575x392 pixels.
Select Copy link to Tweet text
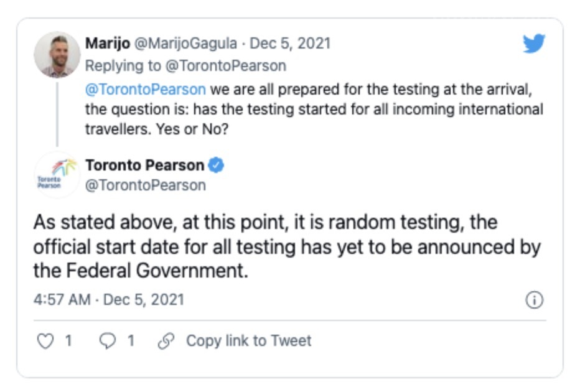pos(248,340)
